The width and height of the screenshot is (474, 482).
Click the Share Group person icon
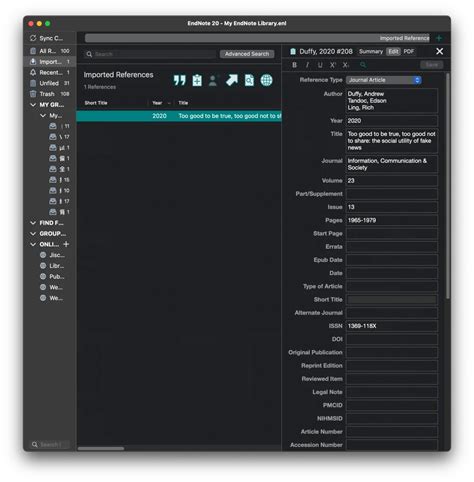tap(213, 80)
